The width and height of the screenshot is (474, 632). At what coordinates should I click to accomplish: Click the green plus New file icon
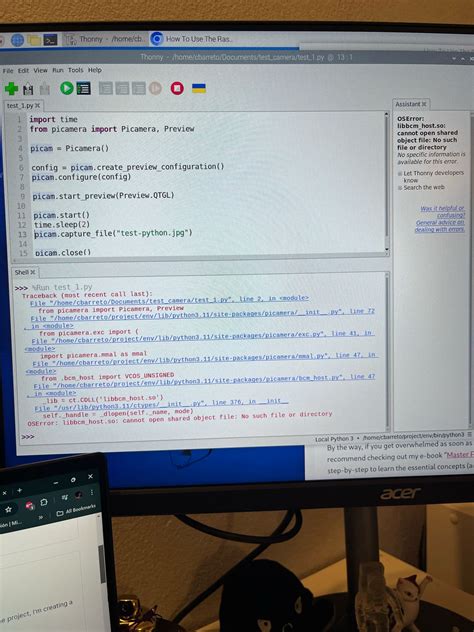click(x=11, y=89)
